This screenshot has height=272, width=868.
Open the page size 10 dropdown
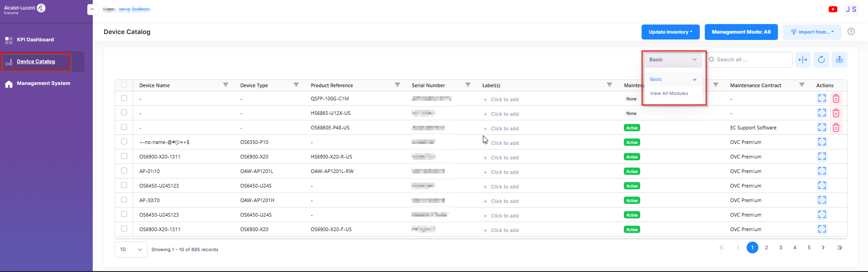[x=131, y=249]
